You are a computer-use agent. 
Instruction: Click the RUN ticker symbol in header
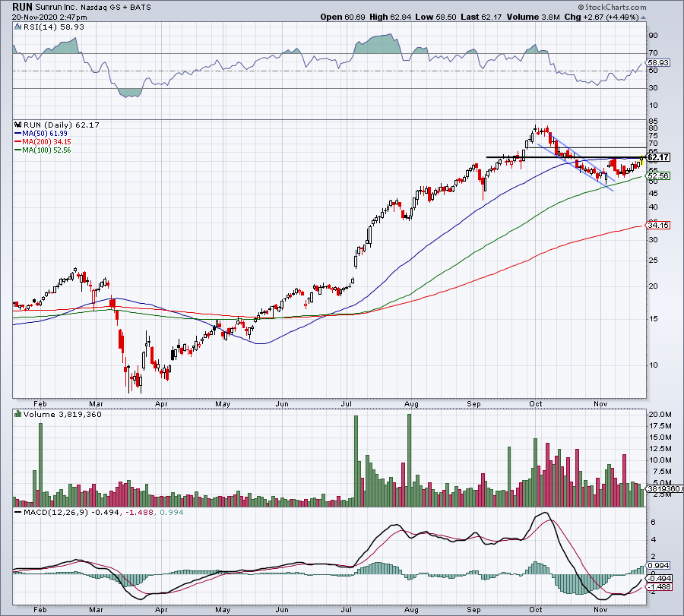click(x=22, y=7)
